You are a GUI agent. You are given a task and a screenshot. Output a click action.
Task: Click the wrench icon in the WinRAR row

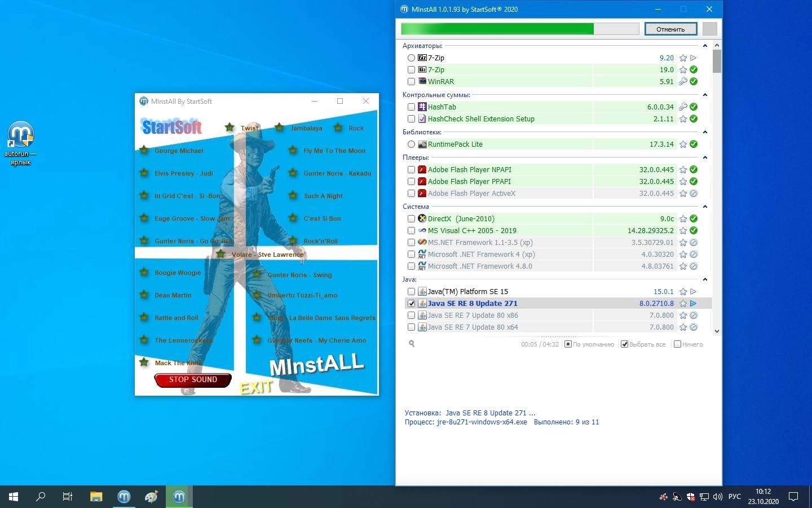pos(683,81)
